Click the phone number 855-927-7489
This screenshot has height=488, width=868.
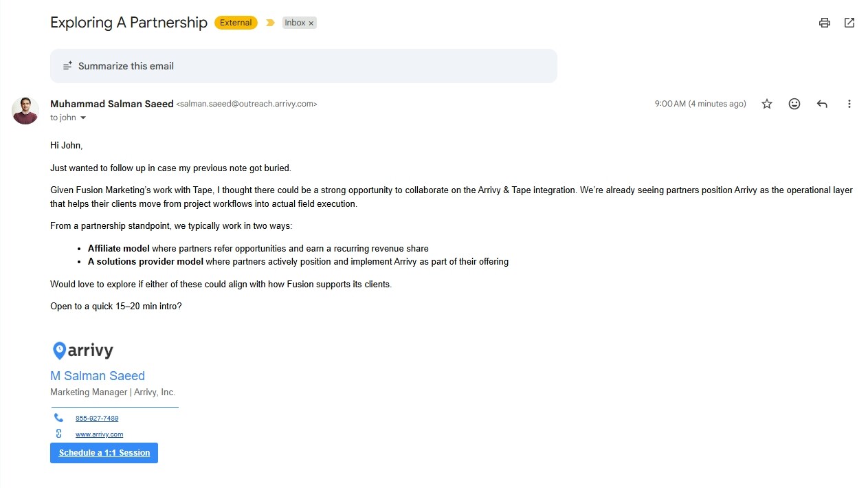click(97, 419)
